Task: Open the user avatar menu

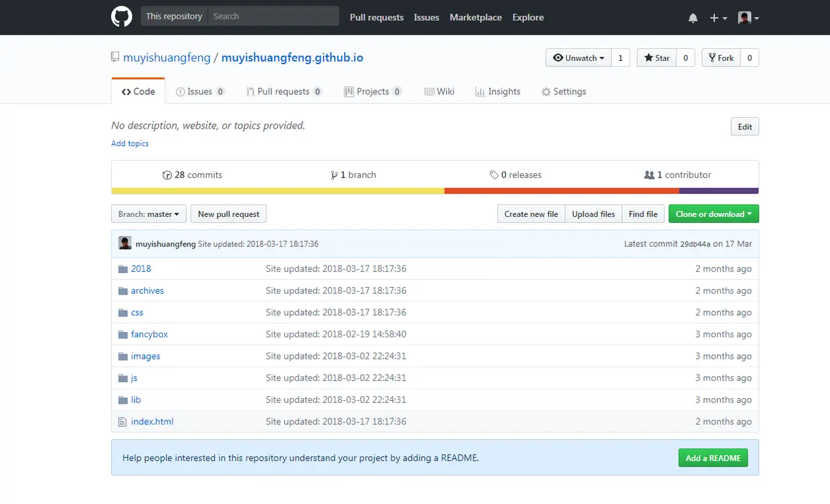Action: tap(748, 18)
